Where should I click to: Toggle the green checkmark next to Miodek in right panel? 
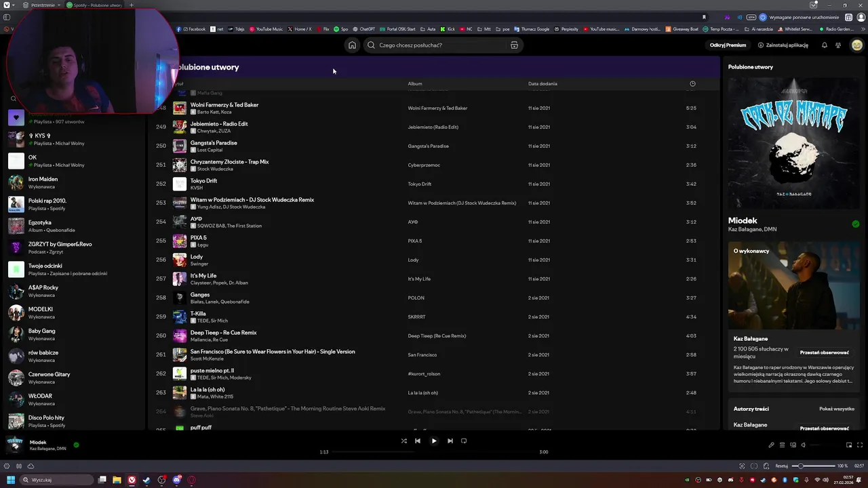(x=856, y=224)
